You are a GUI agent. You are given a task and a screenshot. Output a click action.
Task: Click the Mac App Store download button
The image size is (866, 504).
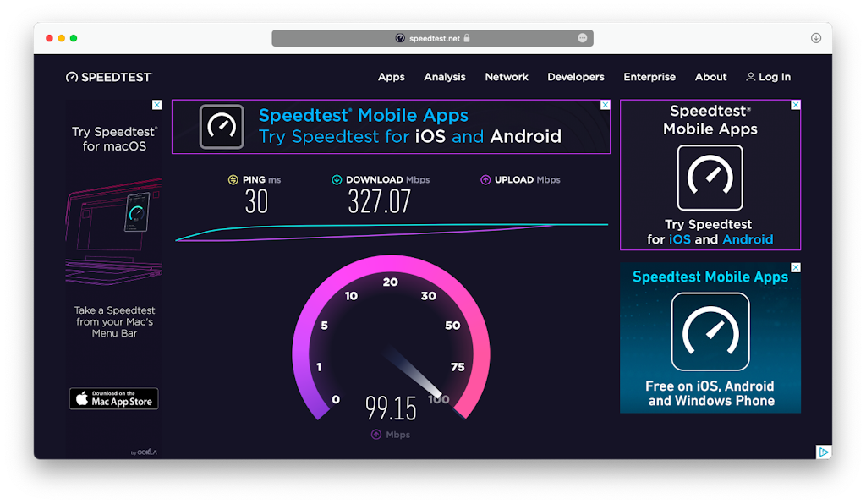(x=113, y=398)
